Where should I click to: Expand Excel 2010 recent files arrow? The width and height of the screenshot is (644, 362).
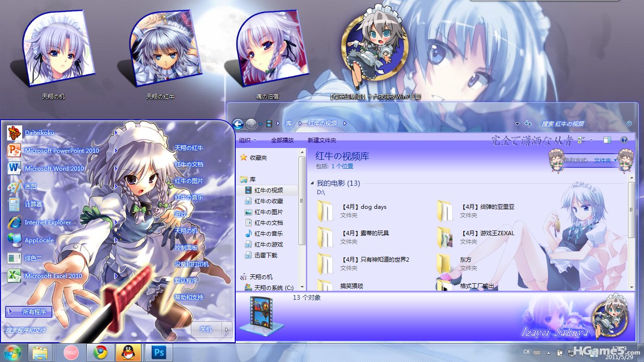pyautogui.click(x=116, y=276)
